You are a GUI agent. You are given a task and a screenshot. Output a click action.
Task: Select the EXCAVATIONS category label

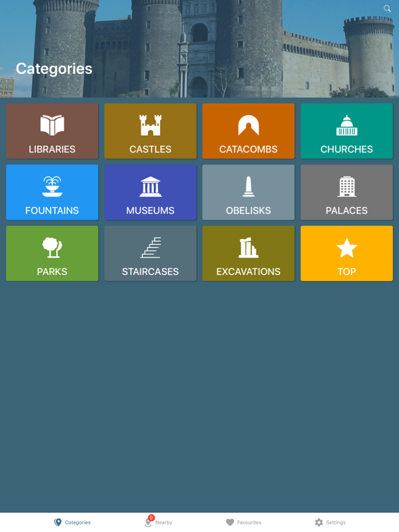(249, 272)
